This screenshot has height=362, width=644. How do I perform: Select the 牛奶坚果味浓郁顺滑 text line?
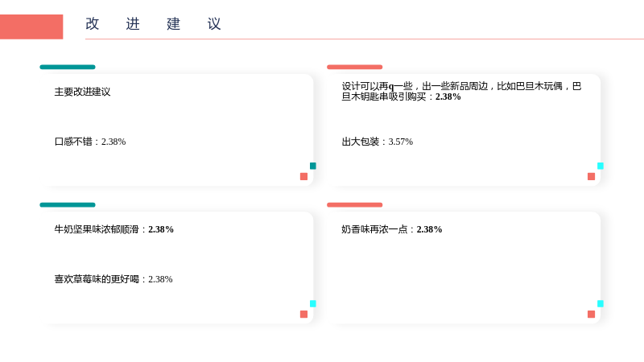coord(114,229)
